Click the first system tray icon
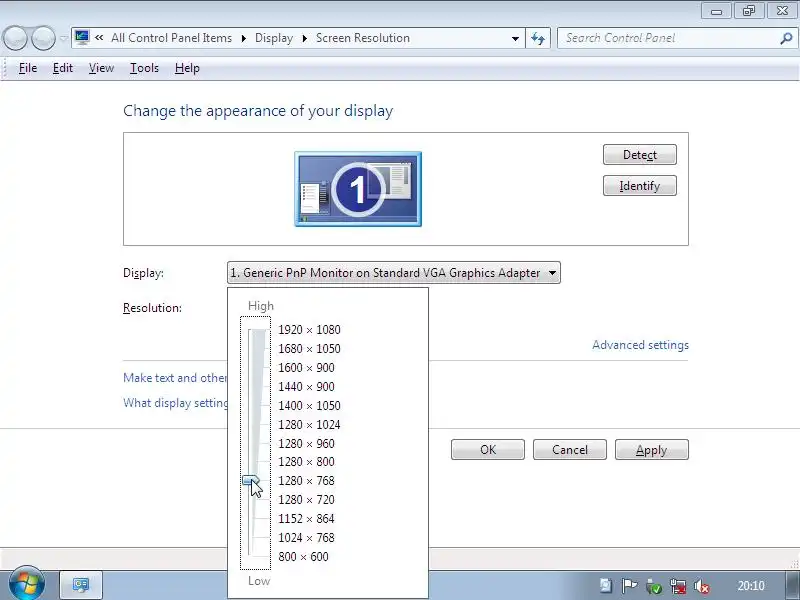 (606, 586)
